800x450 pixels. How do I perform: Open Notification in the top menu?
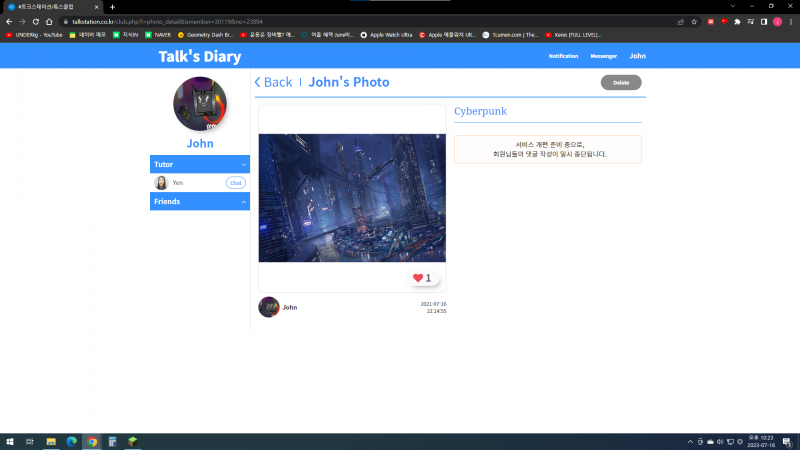(563, 56)
